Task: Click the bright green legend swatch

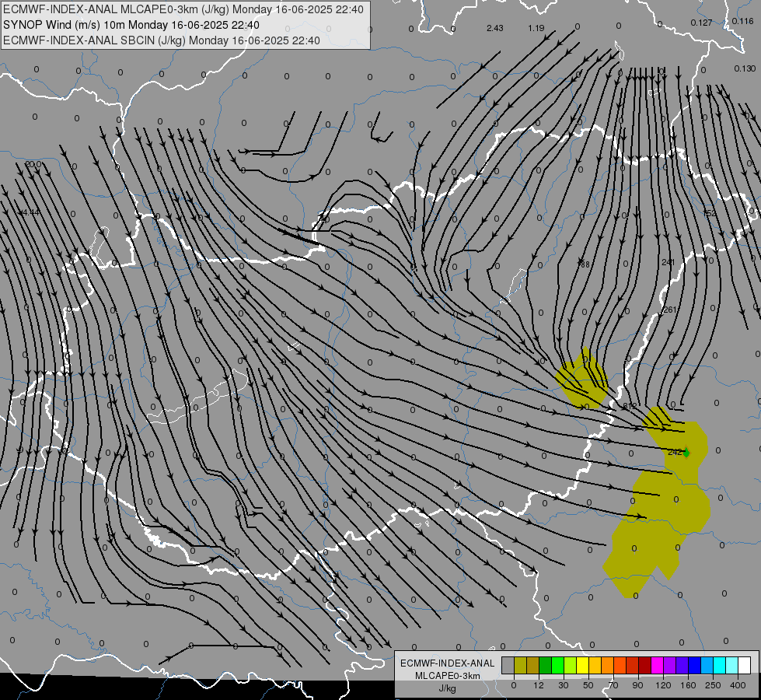Action: pos(557,665)
